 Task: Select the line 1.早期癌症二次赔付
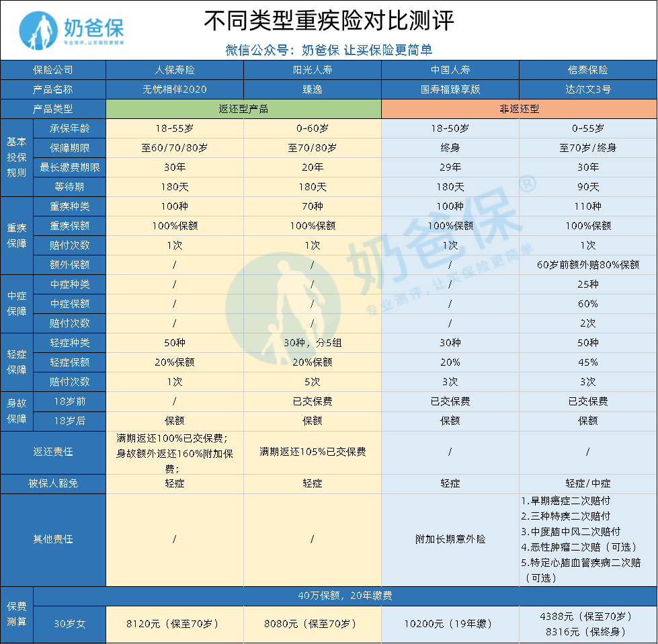566,501
